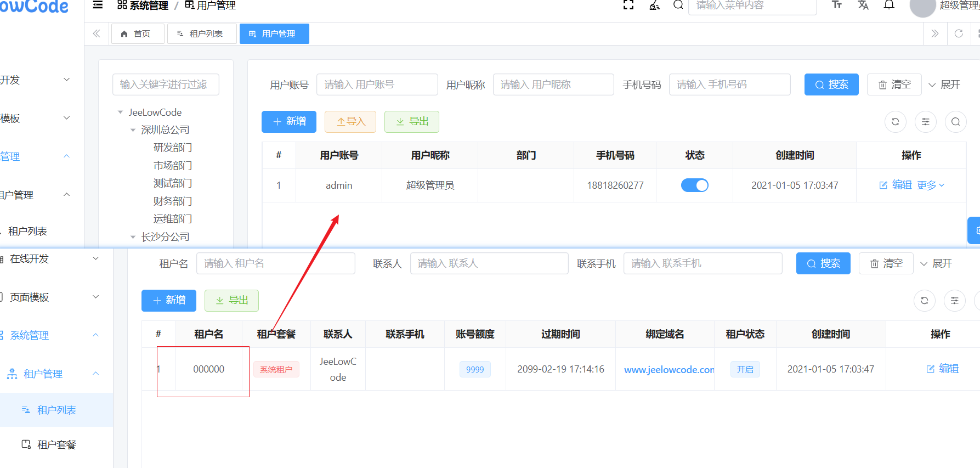Toggle the 长沙分公司 tree node caret
Screen dimensions: 980x468
(x=133, y=237)
